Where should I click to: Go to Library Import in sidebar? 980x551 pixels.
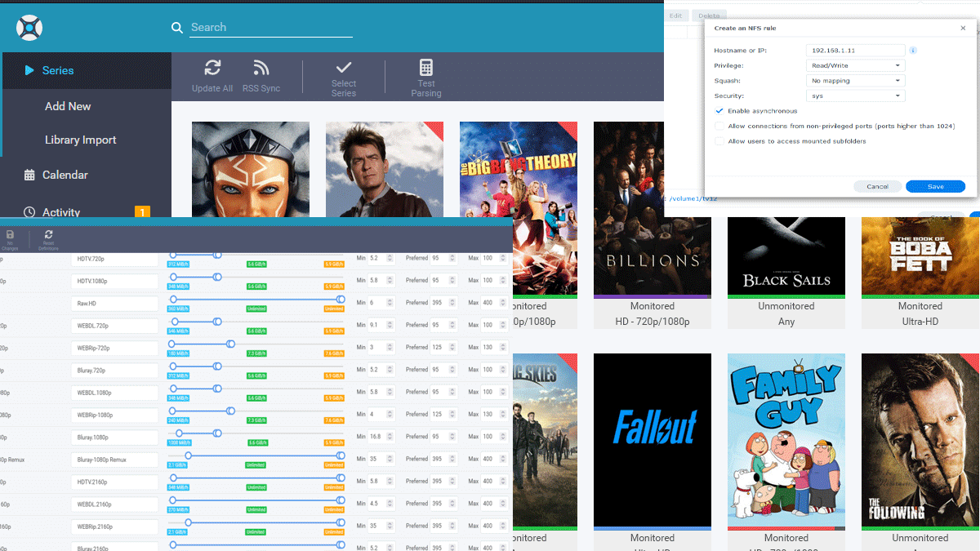[80, 140]
